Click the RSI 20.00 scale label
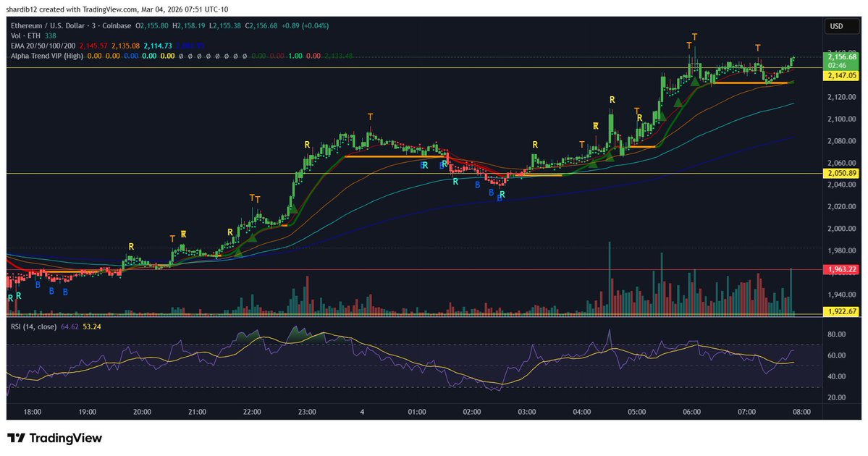 (836, 397)
